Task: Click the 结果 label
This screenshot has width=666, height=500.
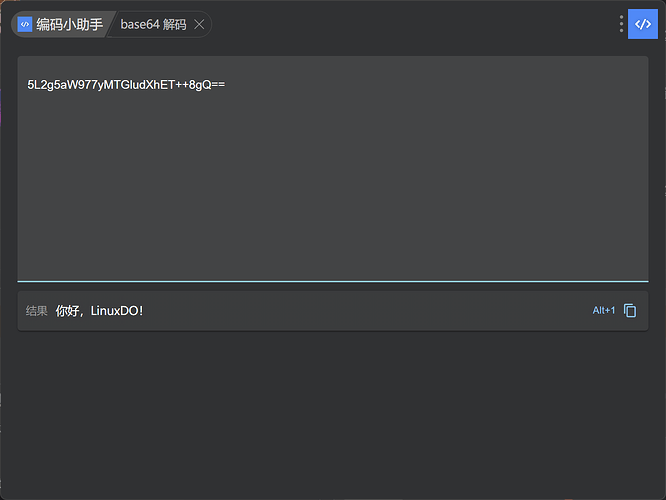Action: pyautogui.click(x=37, y=311)
